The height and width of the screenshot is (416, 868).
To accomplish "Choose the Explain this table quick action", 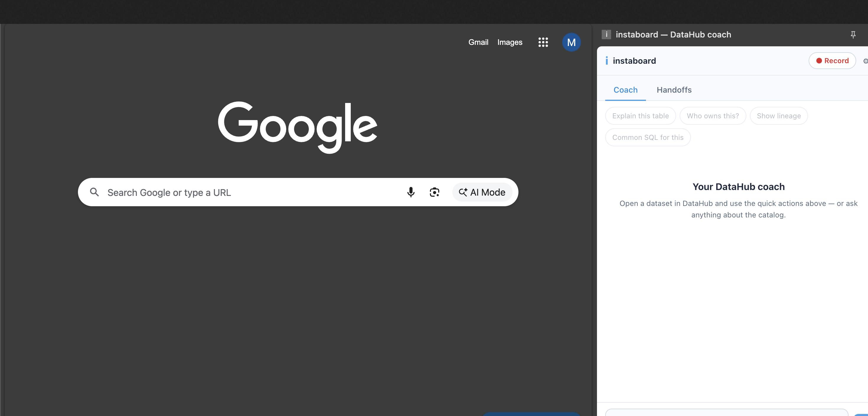I will 640,116.
